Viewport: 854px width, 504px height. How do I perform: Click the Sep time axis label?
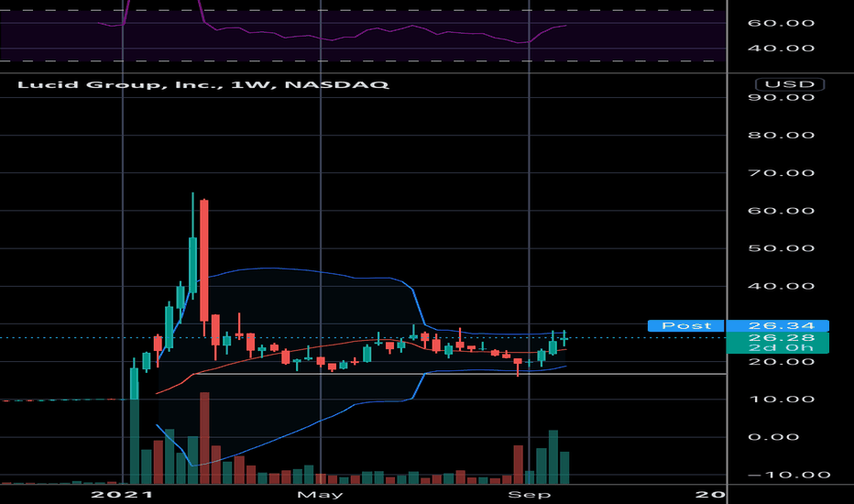click(x=530, y=495)
